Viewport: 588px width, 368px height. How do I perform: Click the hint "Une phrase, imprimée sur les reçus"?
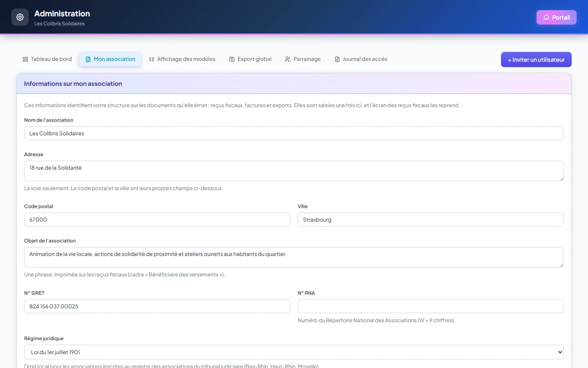coord(125,275)
